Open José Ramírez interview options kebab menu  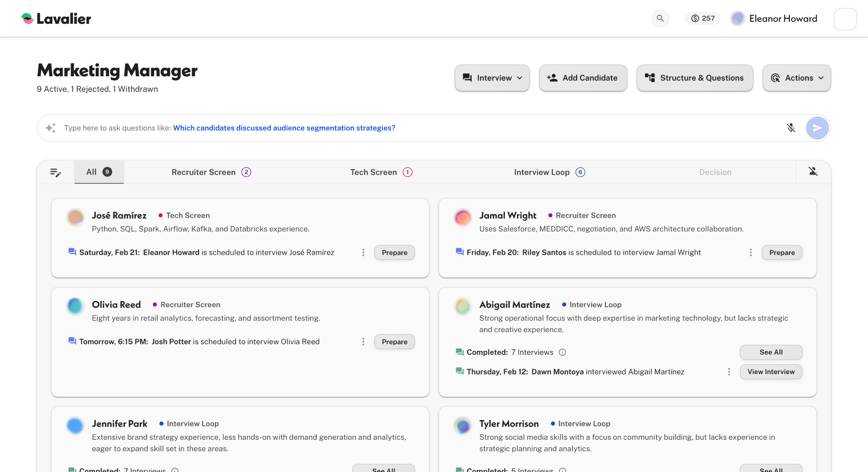tap(363, 252)
